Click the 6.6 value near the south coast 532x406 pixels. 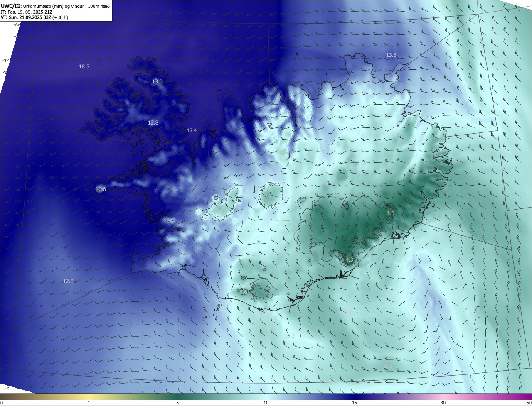pos(243,292)
